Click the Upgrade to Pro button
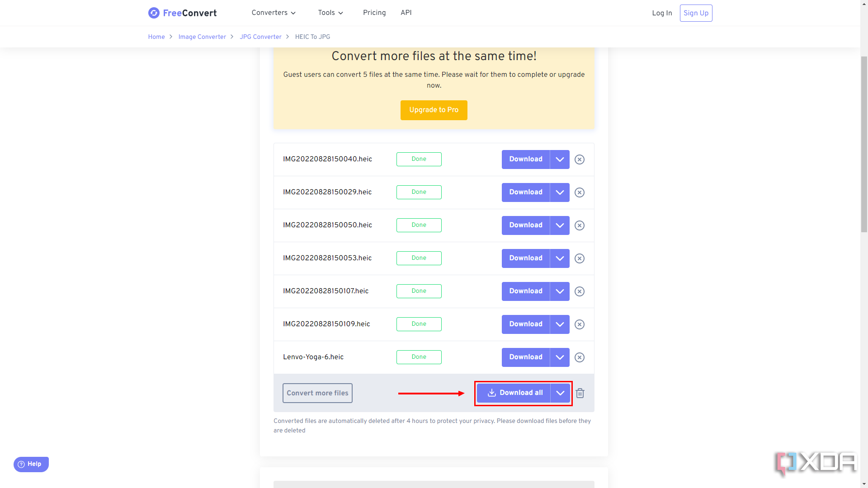868x488 pixels. [434, 110]
